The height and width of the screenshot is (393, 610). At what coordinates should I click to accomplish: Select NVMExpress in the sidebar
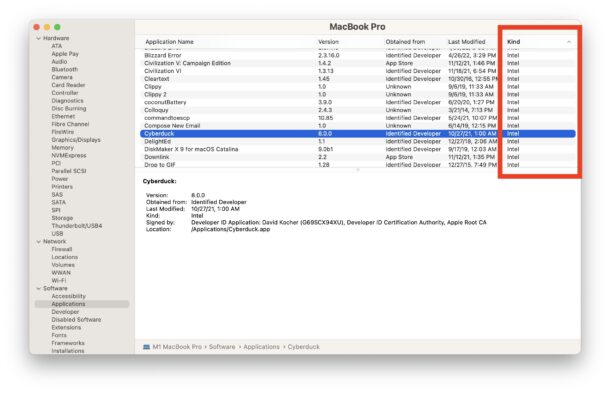point(69,155)
